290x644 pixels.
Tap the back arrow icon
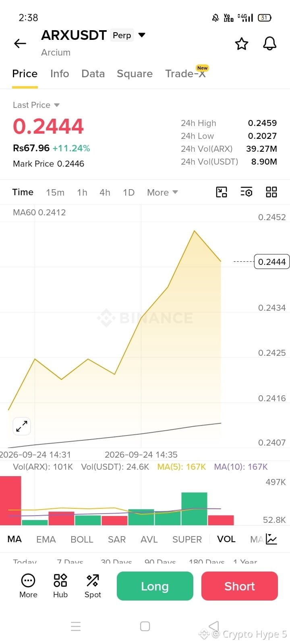click(x=20, y=43)
